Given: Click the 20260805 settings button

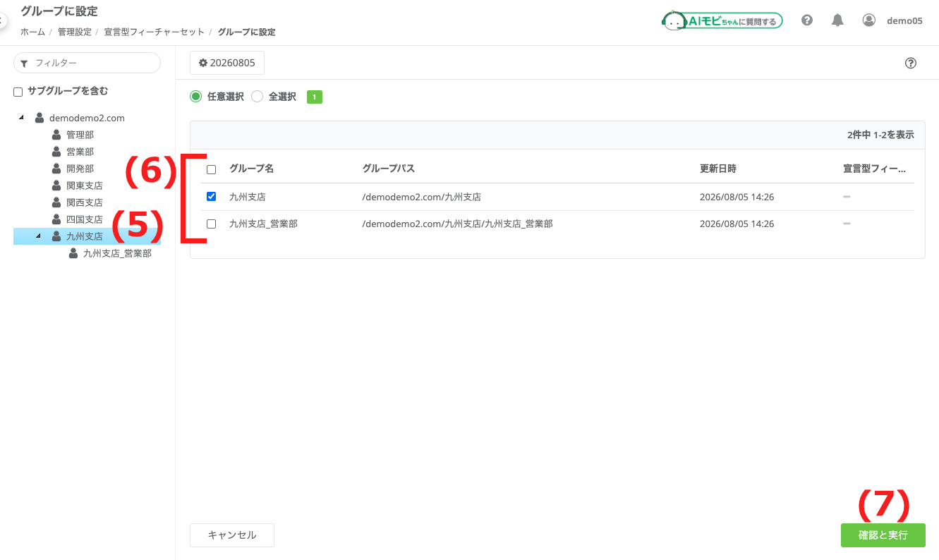Looking at the screenshot, I should point(227,63).
